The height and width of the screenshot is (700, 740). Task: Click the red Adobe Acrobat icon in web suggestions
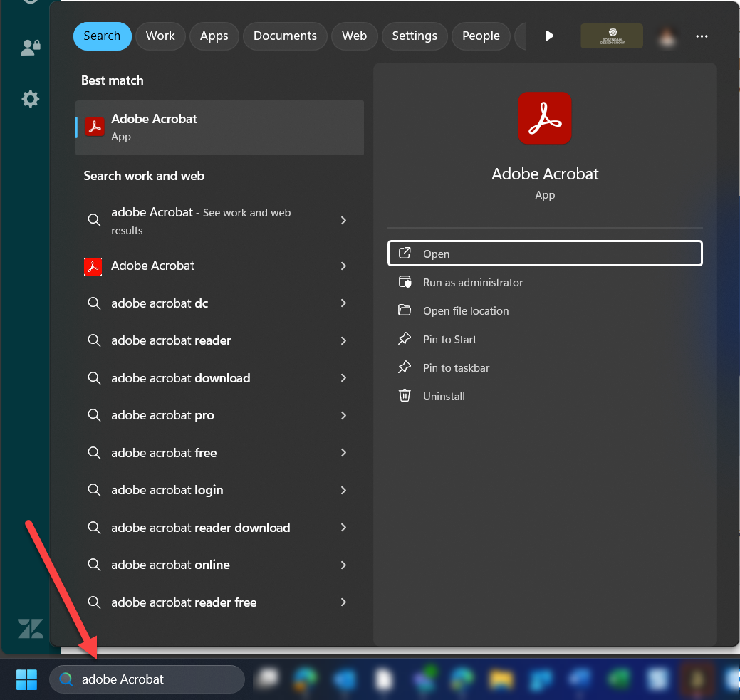(93, 267)
